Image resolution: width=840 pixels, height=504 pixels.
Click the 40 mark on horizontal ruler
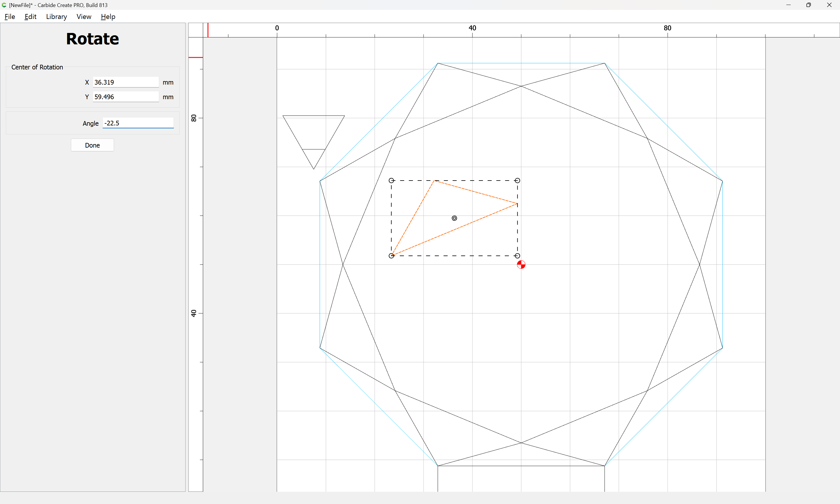tap(472, 28)
